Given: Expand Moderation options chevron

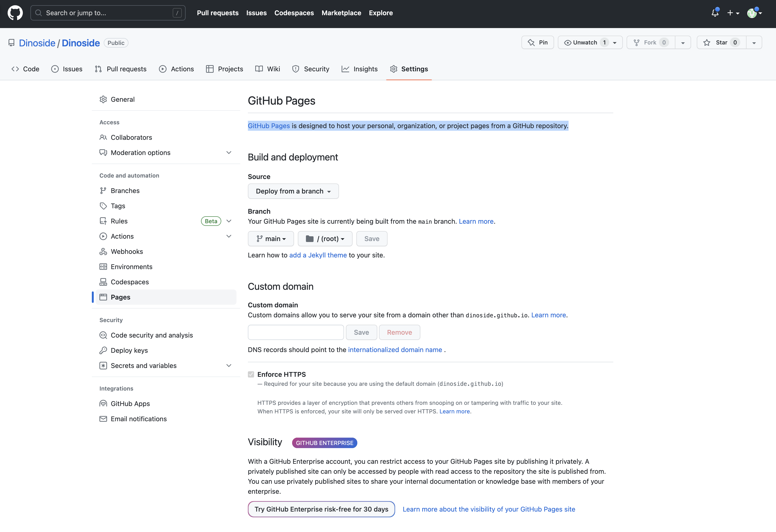Looking at the screenshot, I should click(229, 153).
